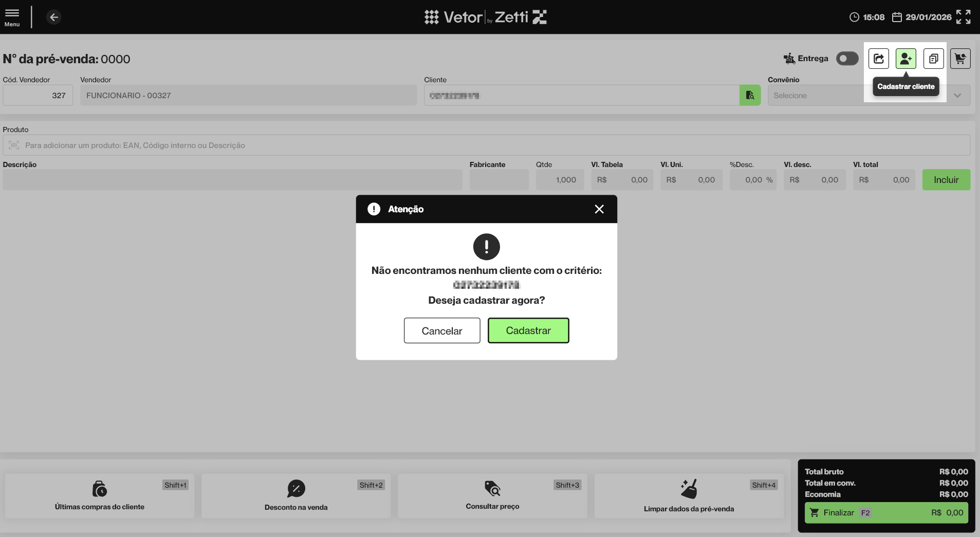Click the Vetor by Zetti logo
This screenshot has height=537, width=980.
tap(486, 17)
